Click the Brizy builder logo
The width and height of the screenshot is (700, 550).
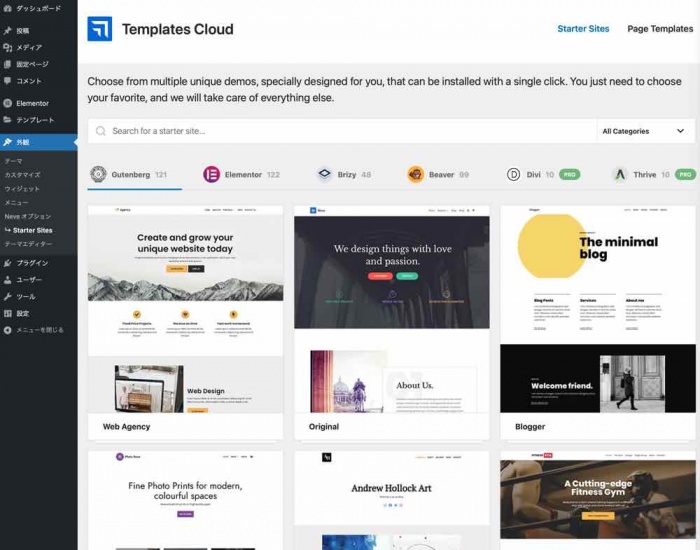point(325,174)
